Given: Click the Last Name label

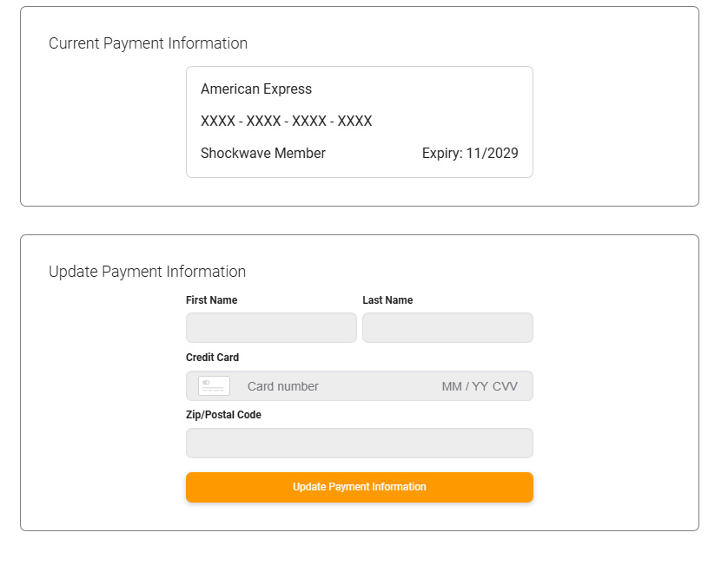Looking at the screenshot, I should pos(387,300).
